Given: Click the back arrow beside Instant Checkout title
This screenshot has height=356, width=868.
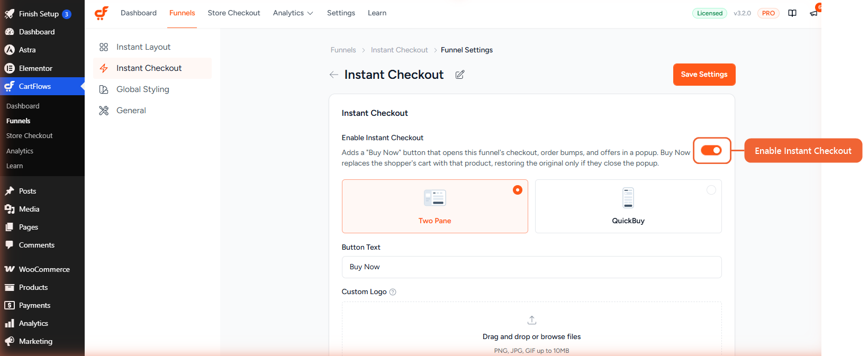Looking at the screenshot, I should click(334, 75).
